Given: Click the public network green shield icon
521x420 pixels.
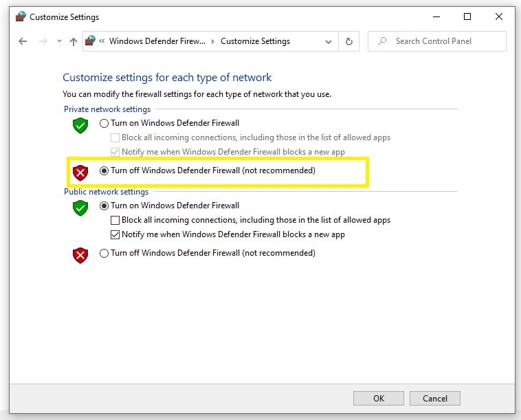Looking at the screenshot, I should point(80,208).
